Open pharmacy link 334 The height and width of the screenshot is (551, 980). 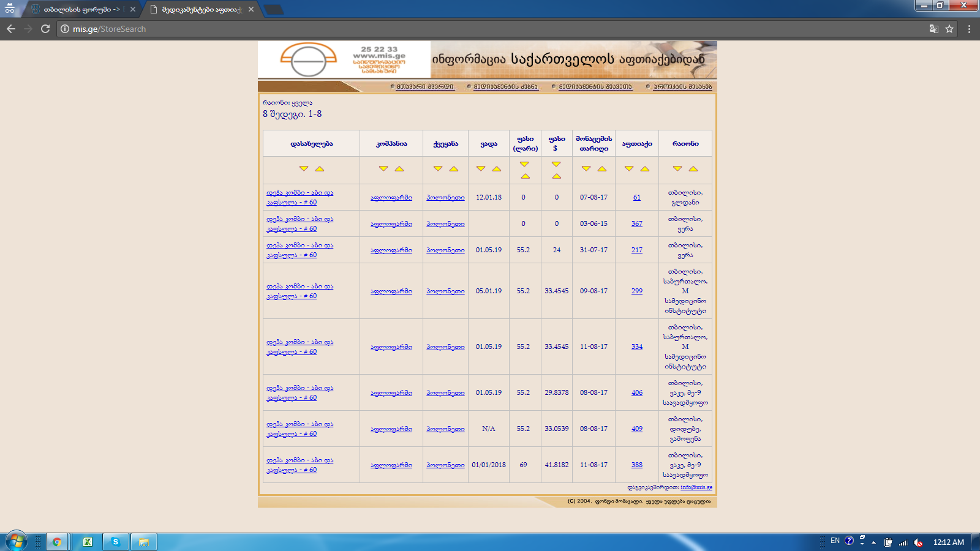click(637, 347)
